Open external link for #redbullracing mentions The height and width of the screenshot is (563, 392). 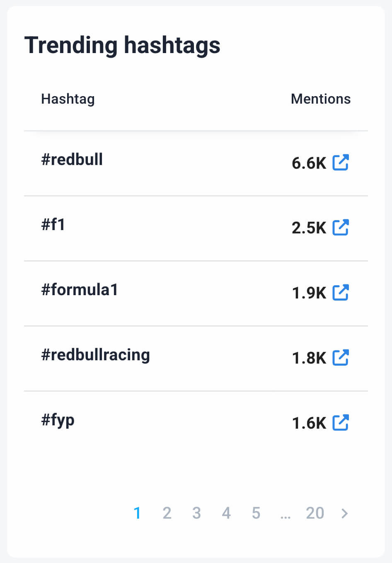pyautogui.click(x=341, y=357)
